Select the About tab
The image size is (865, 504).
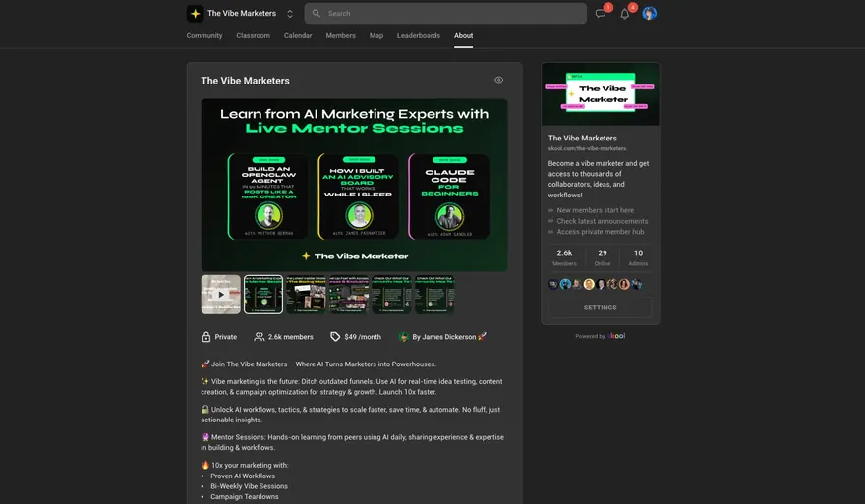pos(463,35)
